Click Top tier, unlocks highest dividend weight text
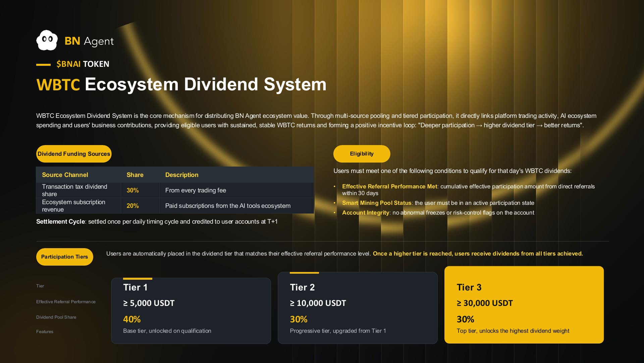 513,331
